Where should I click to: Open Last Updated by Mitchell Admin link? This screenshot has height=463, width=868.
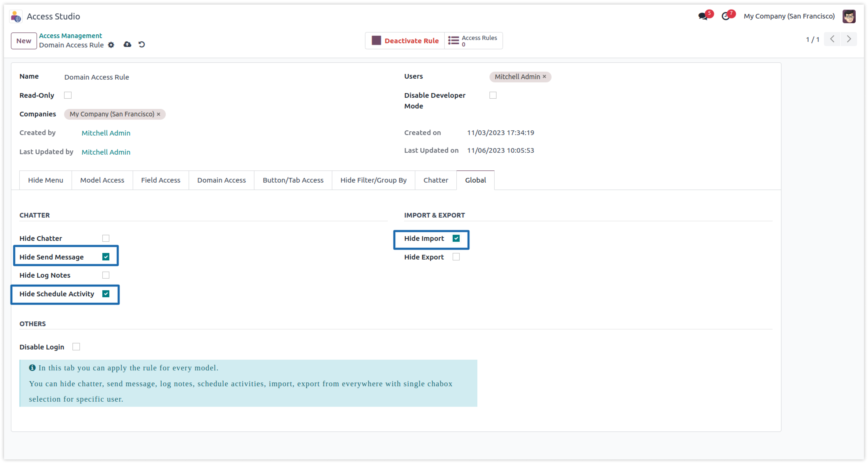[106, 152]
